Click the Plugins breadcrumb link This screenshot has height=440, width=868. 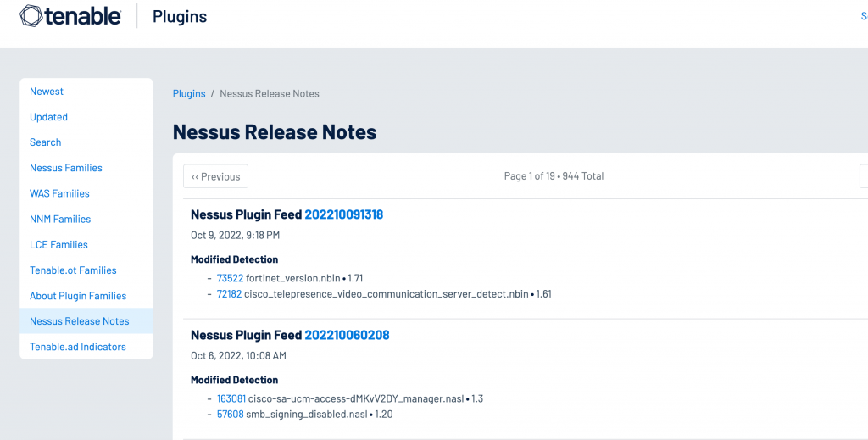tap(189, 94)
